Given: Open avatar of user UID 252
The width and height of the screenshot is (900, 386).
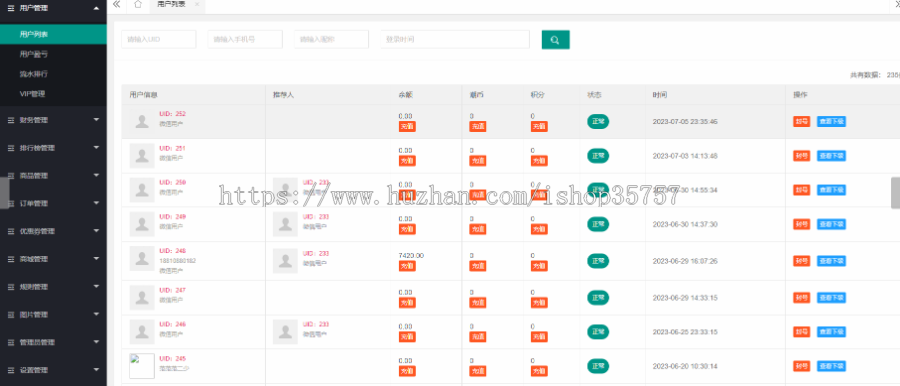Looking at the screenshot, I should coord(142,121).
